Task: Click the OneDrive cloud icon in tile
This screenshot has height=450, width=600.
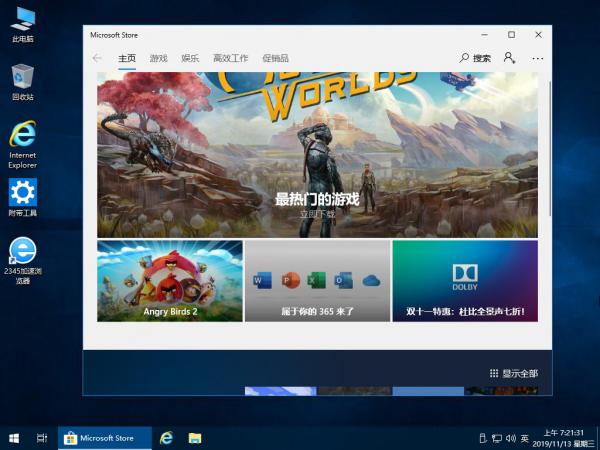Action: pos(371,281)
